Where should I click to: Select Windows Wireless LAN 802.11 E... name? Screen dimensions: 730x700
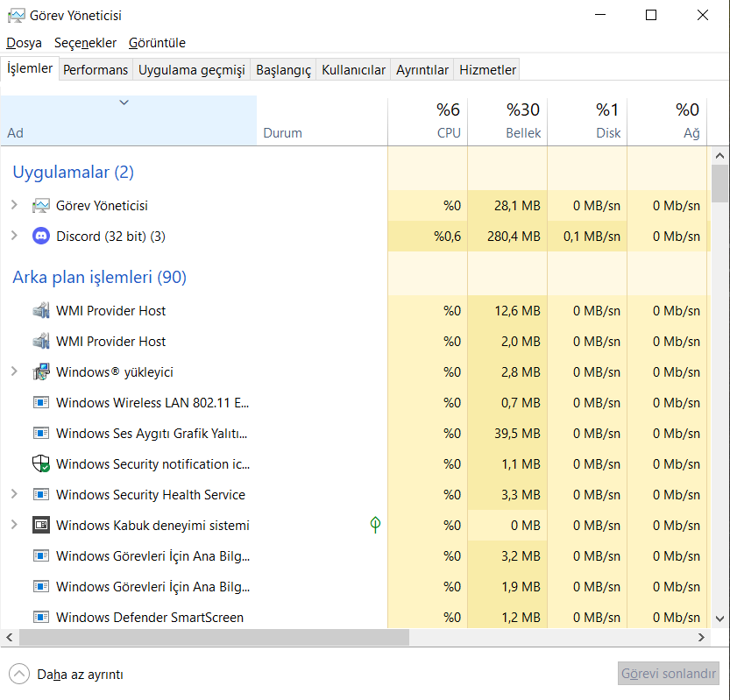pos(152,403)
